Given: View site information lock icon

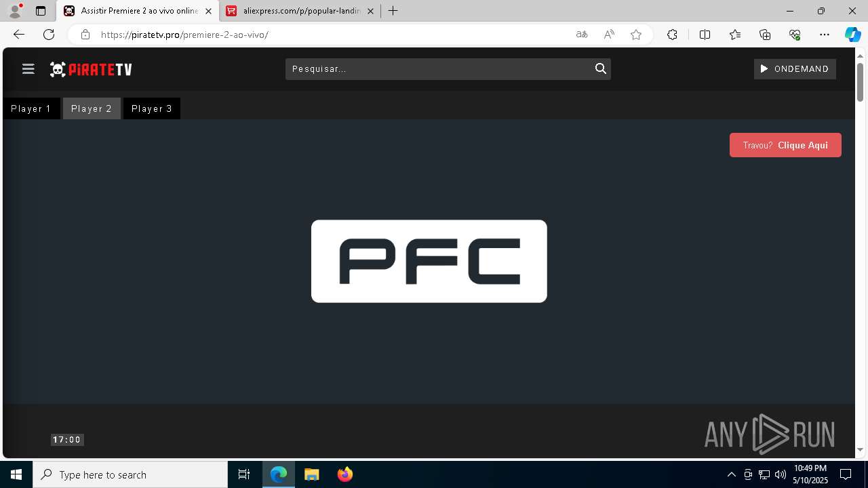Looking at the screenshot, I should point(85,35).
